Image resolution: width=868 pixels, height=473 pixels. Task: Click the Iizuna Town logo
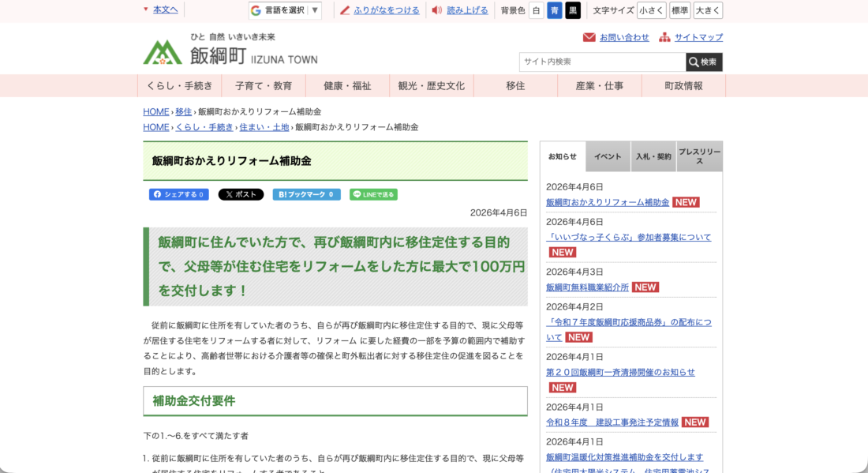(x=230, y=52)
